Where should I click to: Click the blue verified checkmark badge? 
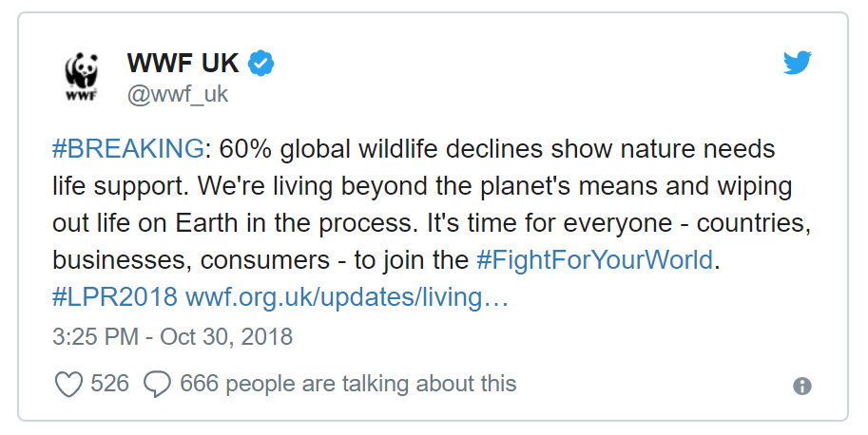click(x=260, y=63)
